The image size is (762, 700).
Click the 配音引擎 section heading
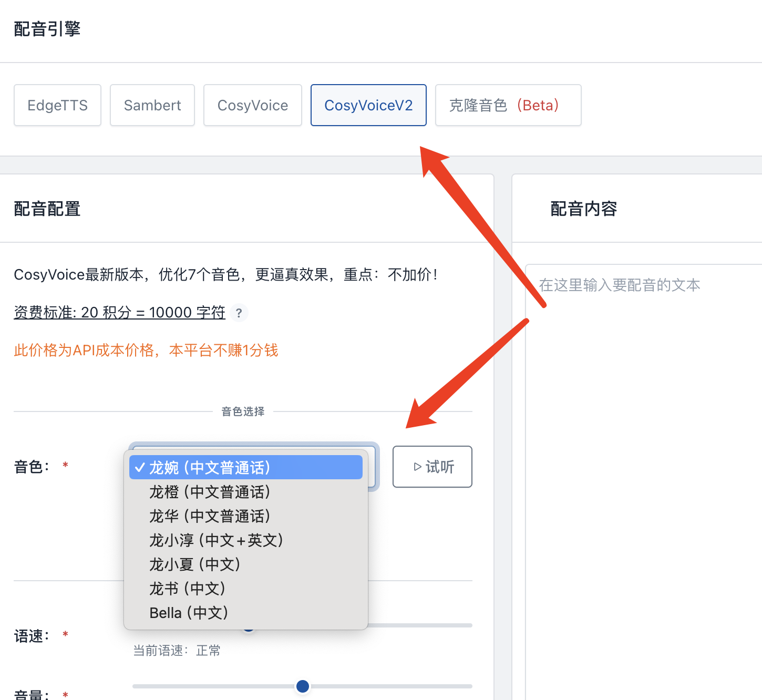point(47,29)
